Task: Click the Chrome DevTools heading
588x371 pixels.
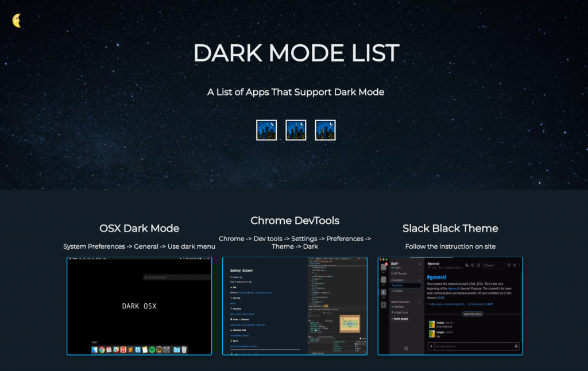Action: [x=295, y=220]
